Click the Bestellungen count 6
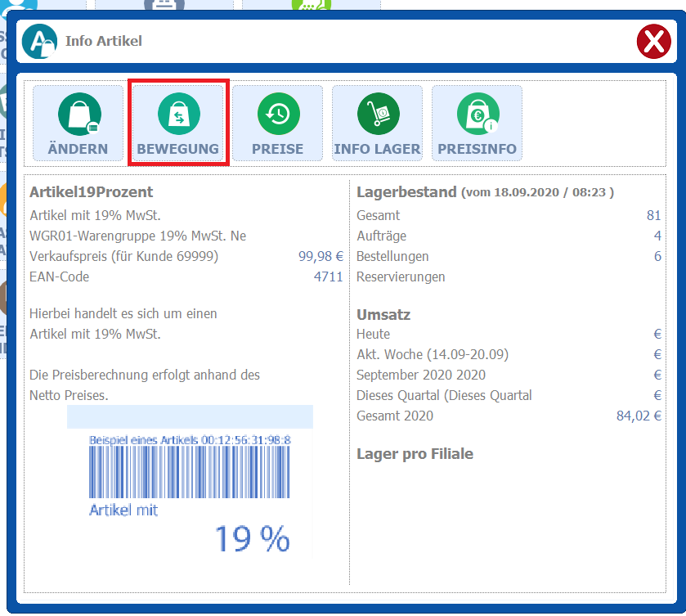 click(657, 256)
